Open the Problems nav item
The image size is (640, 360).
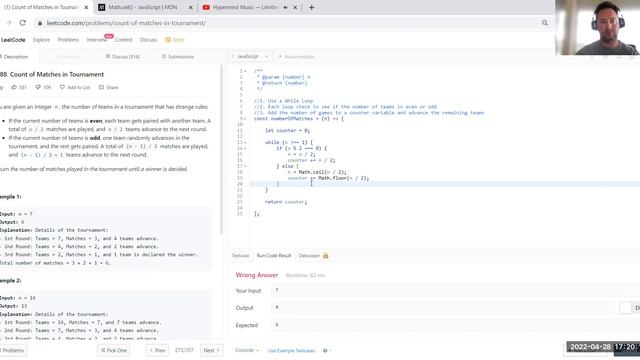(x=68, y=40)
